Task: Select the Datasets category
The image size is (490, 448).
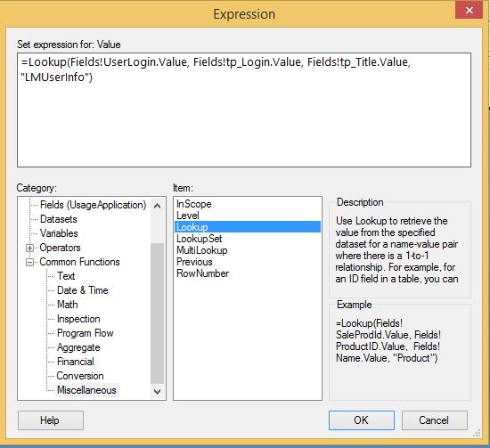Action: click(x=59, y=219)
